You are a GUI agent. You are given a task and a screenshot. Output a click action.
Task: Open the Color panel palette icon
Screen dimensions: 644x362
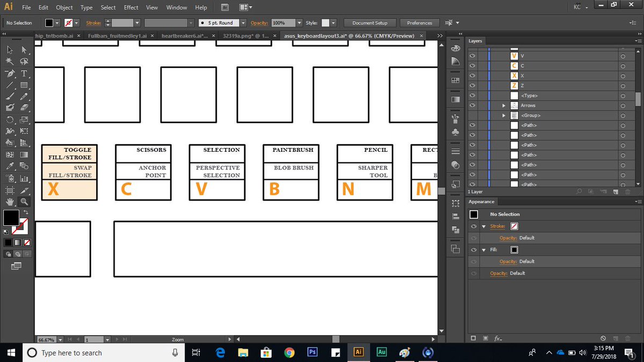(x=456, y=49)
